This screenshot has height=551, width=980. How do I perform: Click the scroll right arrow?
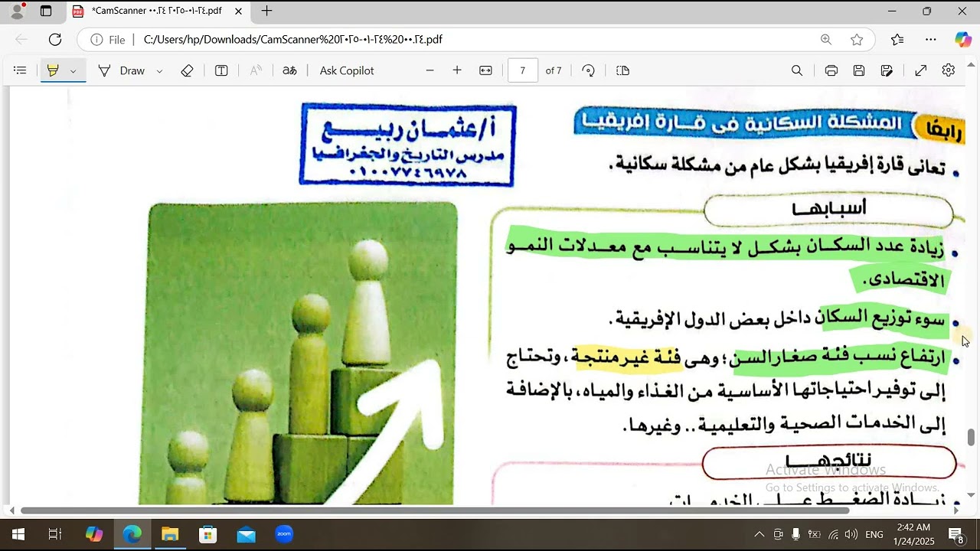[x=955, y=510]
